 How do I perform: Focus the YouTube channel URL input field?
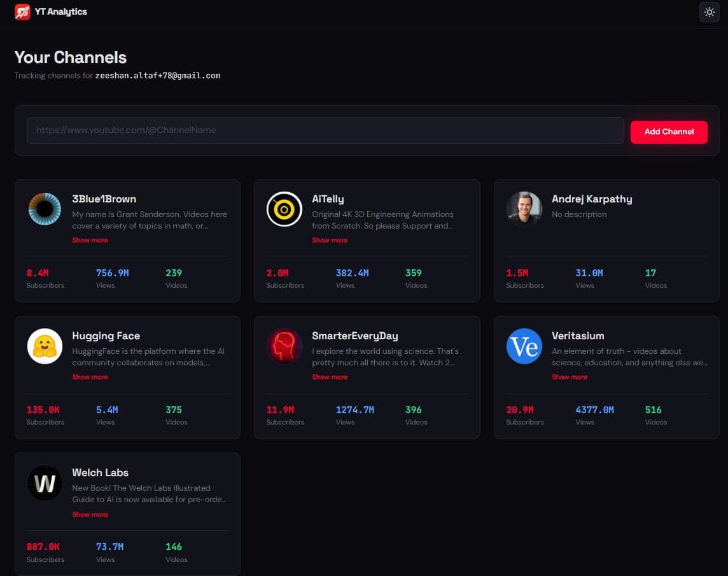[x=325, y=130]
